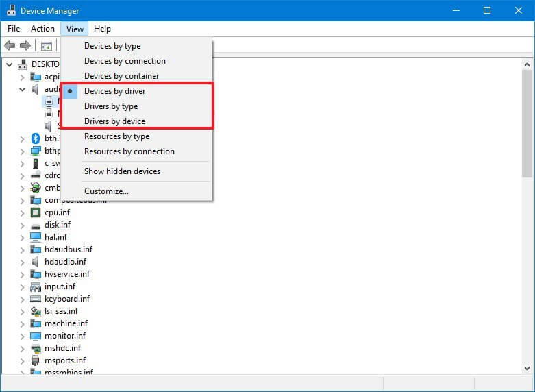Click the Forward arrow toolbar icon

(25, 45)
